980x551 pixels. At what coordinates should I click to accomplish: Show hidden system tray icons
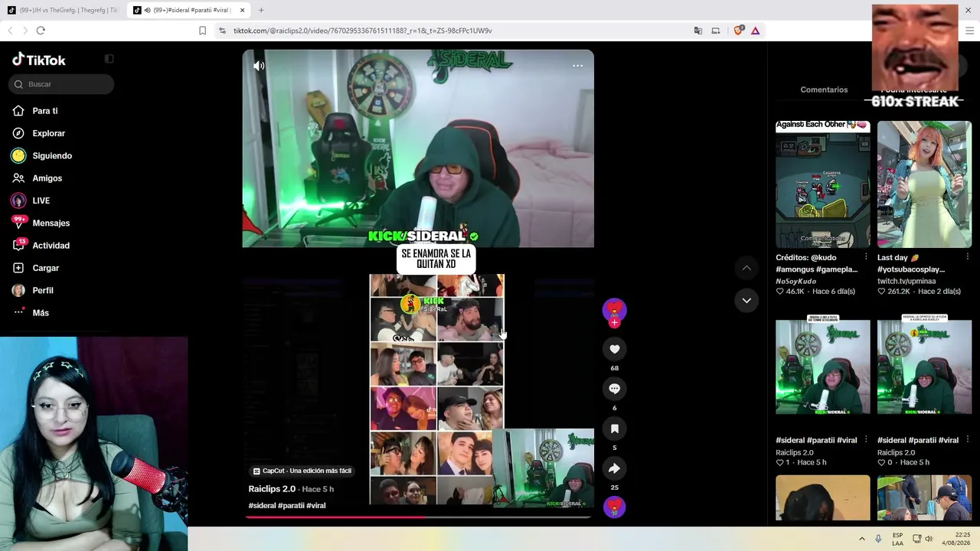[x=861, y=539]
